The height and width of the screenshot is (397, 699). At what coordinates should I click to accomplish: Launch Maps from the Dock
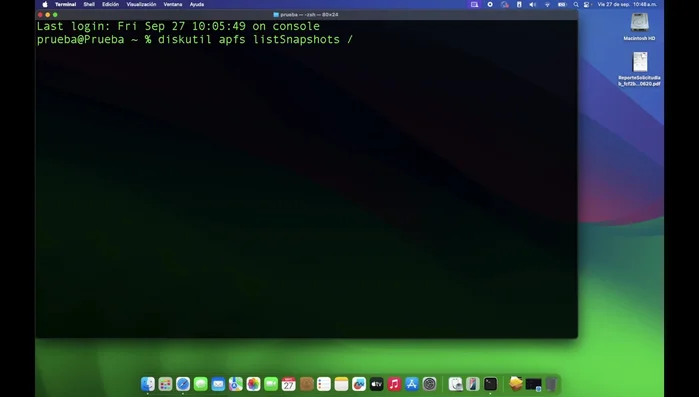tap(236, 384)
